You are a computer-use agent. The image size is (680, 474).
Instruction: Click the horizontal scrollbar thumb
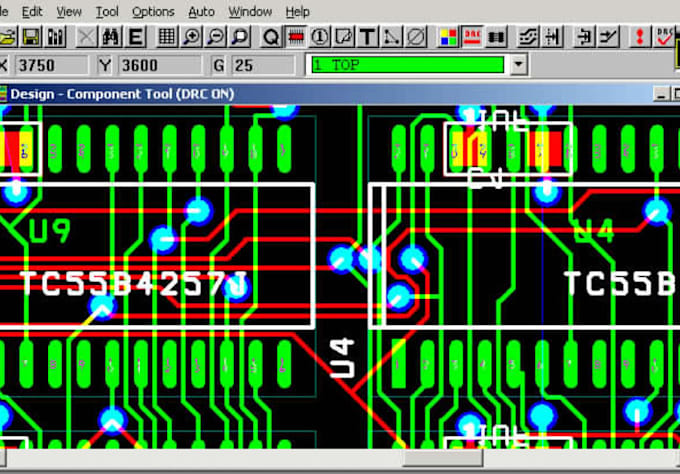click(x=443, y=458)
